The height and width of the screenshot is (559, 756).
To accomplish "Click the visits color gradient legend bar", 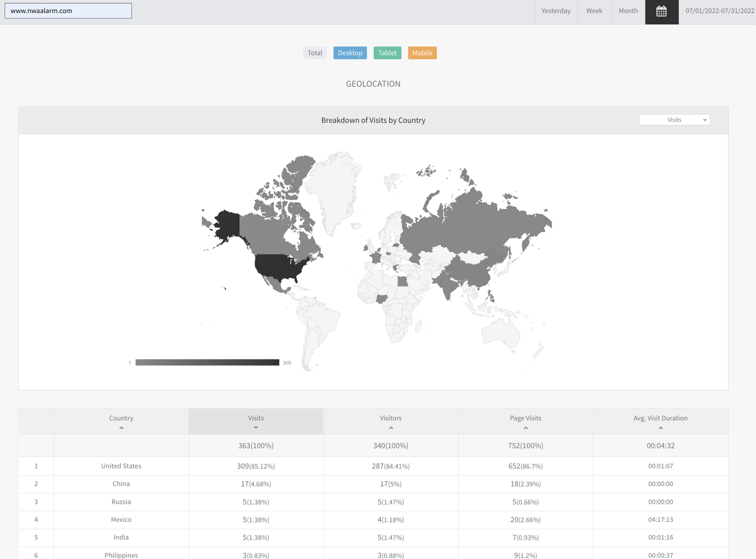I will (x=207, y=362).
